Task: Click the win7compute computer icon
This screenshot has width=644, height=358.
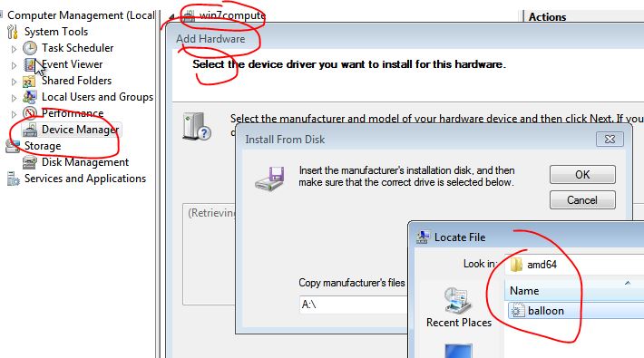Action: click(188, 15)
